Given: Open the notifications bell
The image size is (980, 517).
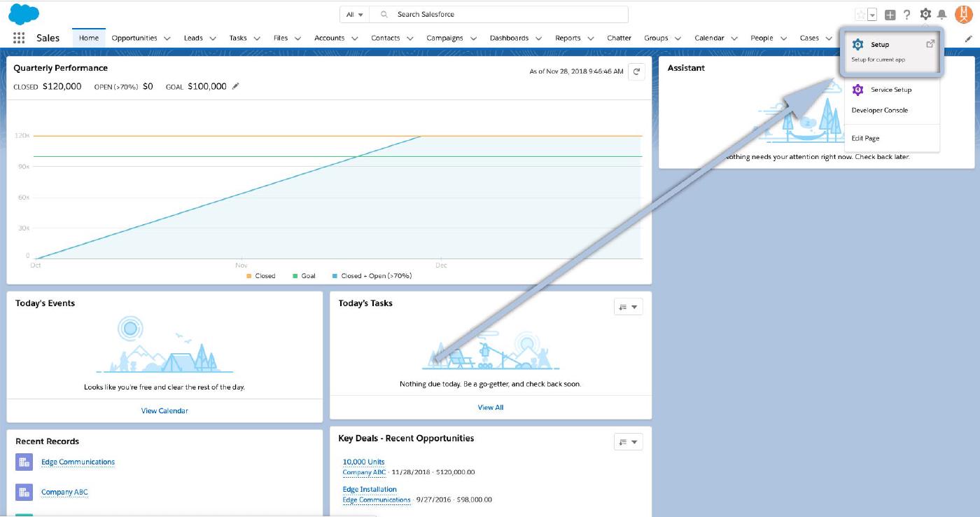Looking at the screenshot, I should tap(942, 14).
